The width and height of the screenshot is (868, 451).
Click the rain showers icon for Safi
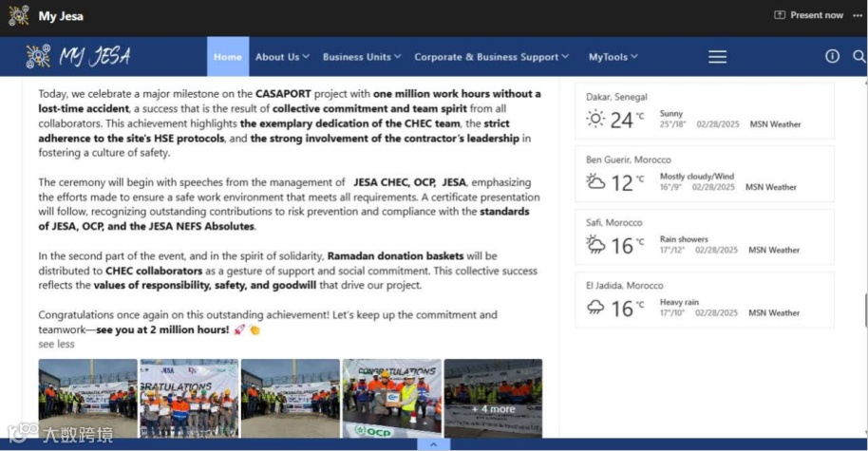point(595,245)
